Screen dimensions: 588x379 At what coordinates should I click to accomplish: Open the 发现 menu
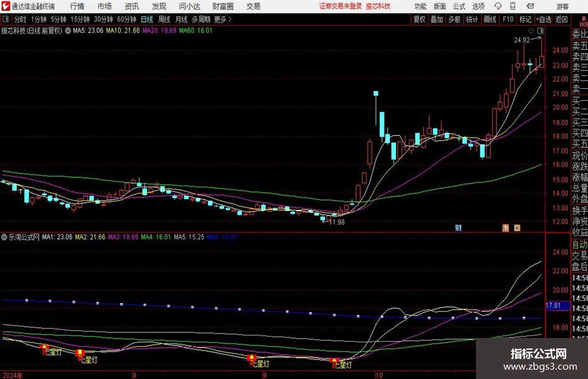[159, 6]
